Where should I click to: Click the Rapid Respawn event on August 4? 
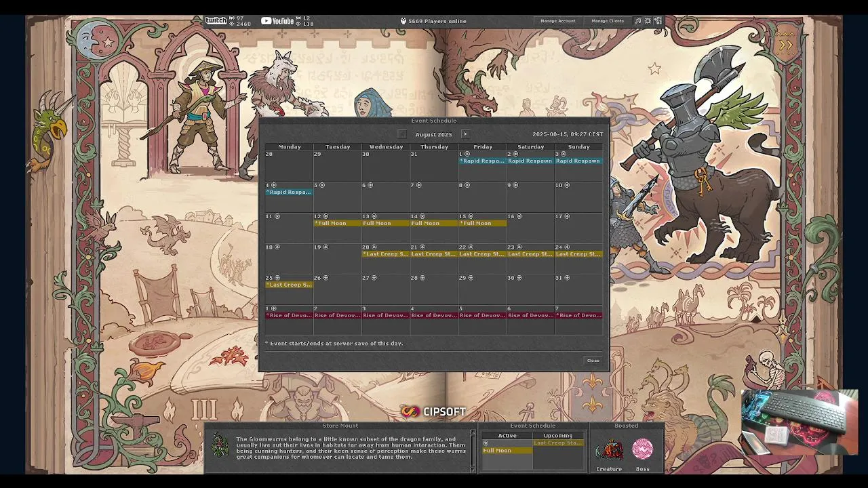pos(289,192)
